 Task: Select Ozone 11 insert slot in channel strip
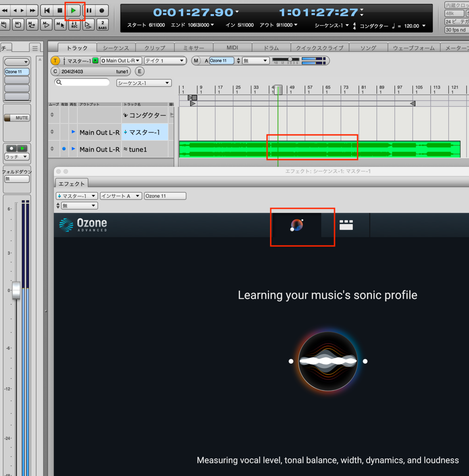point(17,72)
